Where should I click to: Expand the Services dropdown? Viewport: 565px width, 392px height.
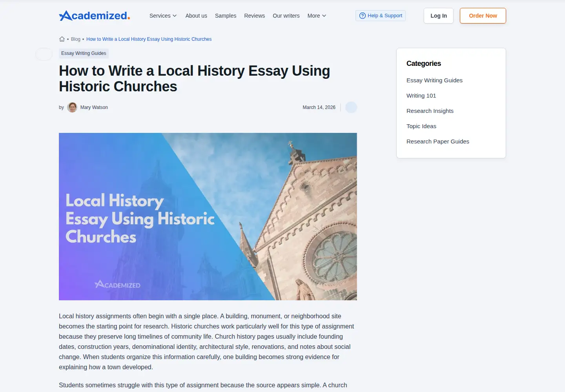click(x=163, y=16)
